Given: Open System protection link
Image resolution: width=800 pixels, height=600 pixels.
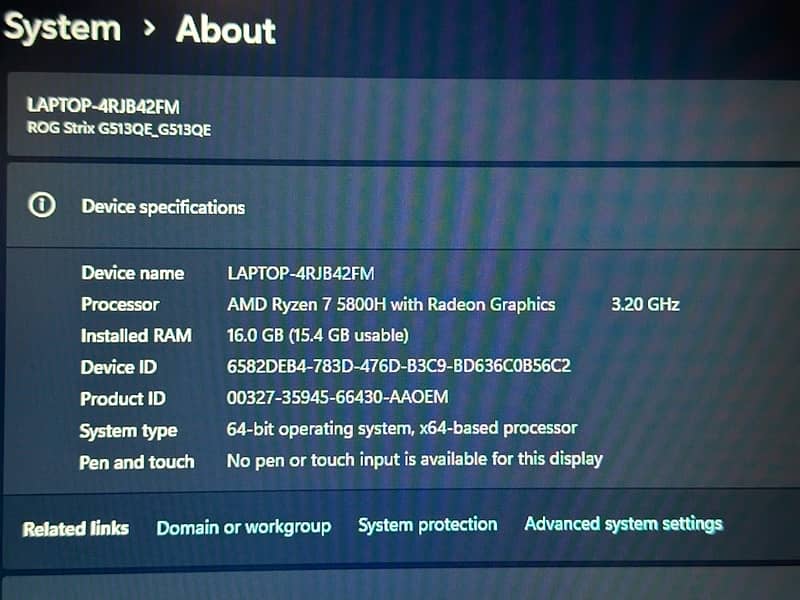Looking at the screenshot, I should (428, 525).
